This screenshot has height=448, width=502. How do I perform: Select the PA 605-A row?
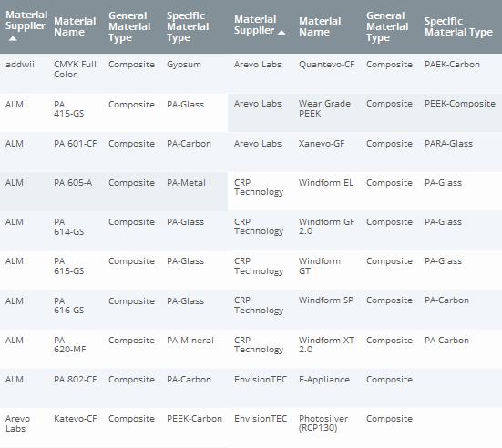114,191
